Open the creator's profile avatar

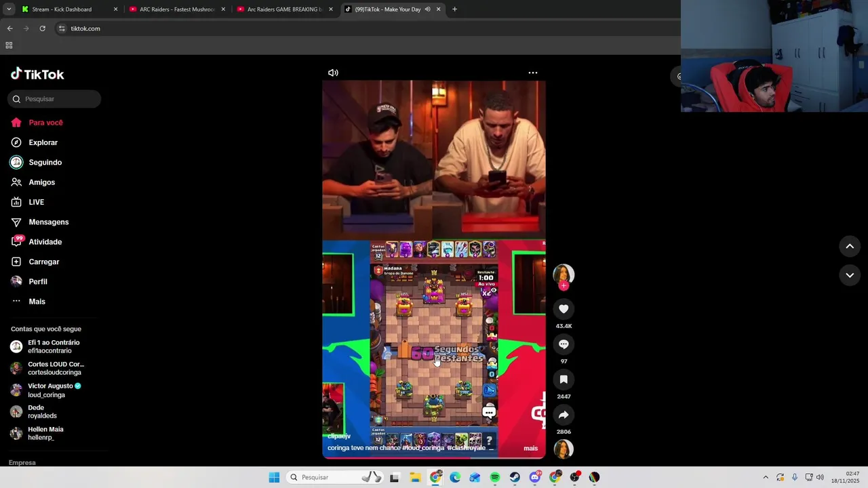[564, 274]
